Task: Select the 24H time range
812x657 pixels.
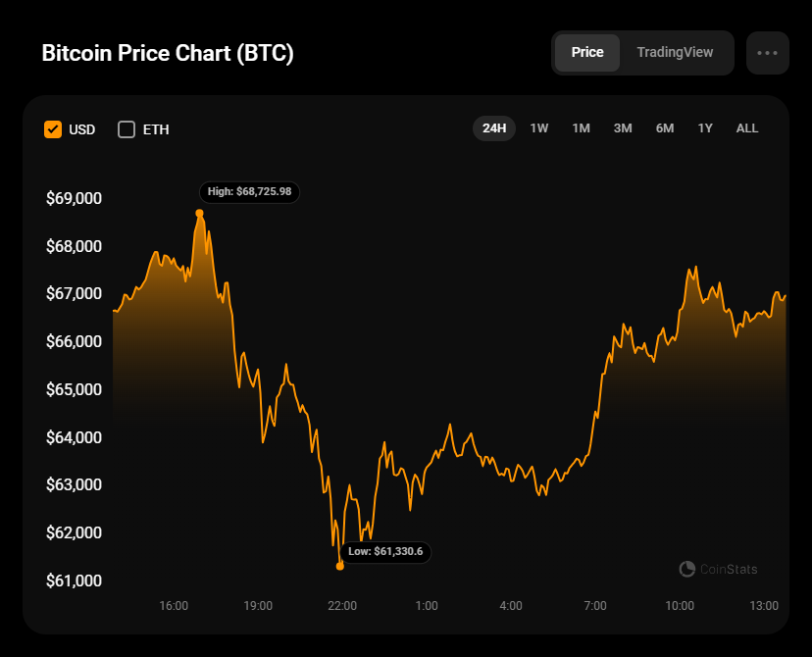Action: [494, 128]
